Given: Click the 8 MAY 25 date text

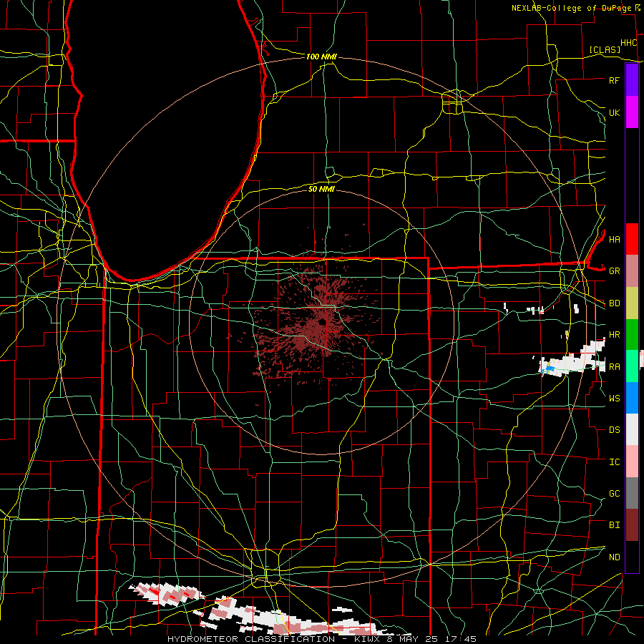Looking at the screenshot, I should point(413,639).
